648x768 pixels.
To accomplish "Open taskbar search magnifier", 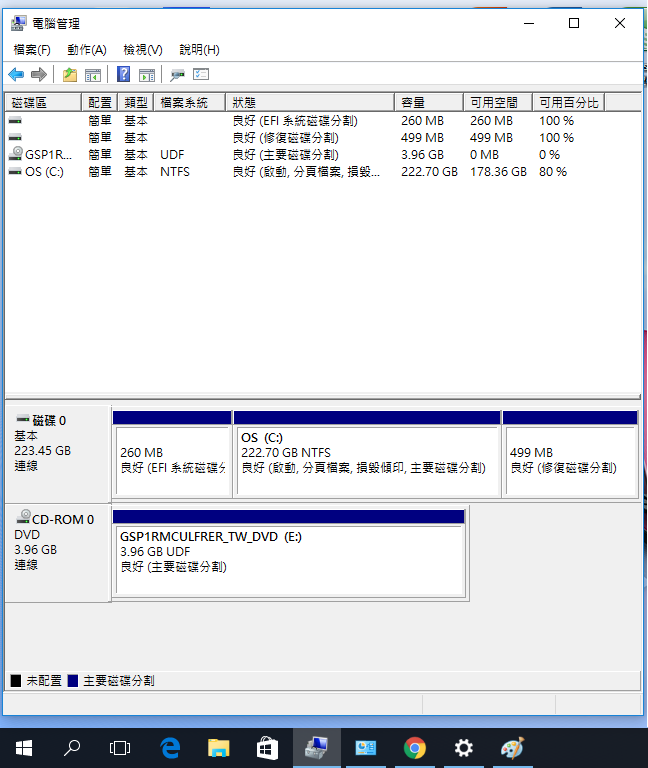I will coord(72,748).
